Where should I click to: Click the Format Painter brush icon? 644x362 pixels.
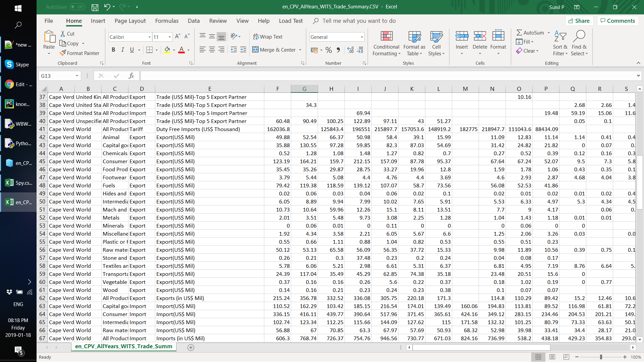[x=63, y=53]
